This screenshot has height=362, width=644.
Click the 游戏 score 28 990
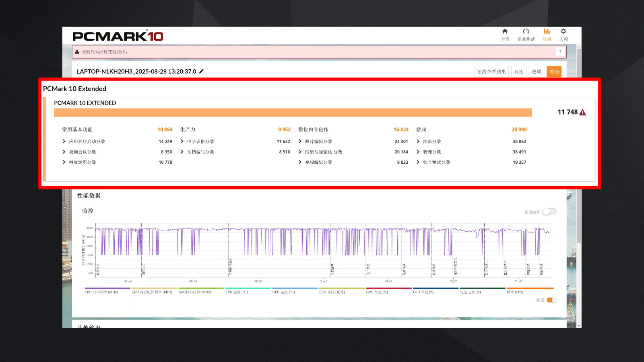pyautogui.click(x=519, y=130)
